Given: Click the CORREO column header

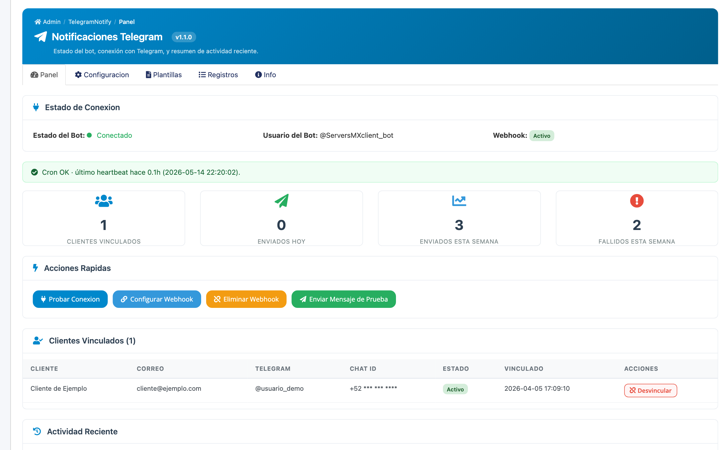Looking at the screenshot, I should 150,369.
